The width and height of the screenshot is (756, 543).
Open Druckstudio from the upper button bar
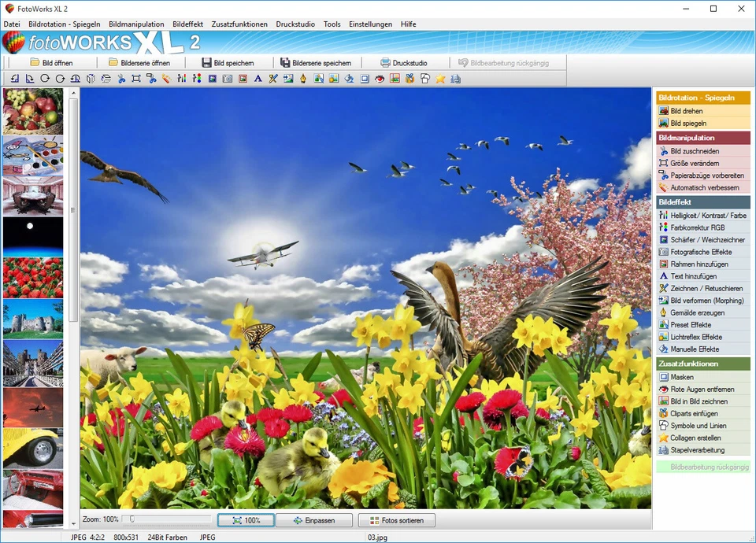click(402, 62)
